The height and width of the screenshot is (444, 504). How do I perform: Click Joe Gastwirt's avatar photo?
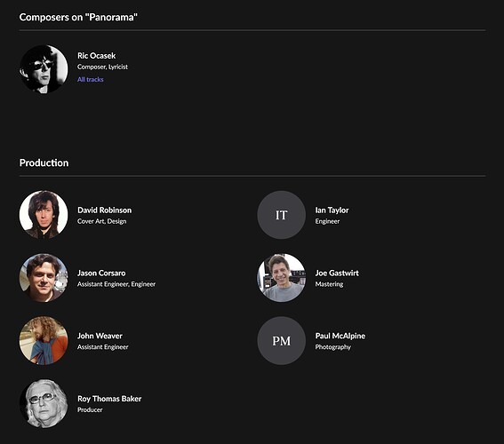point(281,278)
